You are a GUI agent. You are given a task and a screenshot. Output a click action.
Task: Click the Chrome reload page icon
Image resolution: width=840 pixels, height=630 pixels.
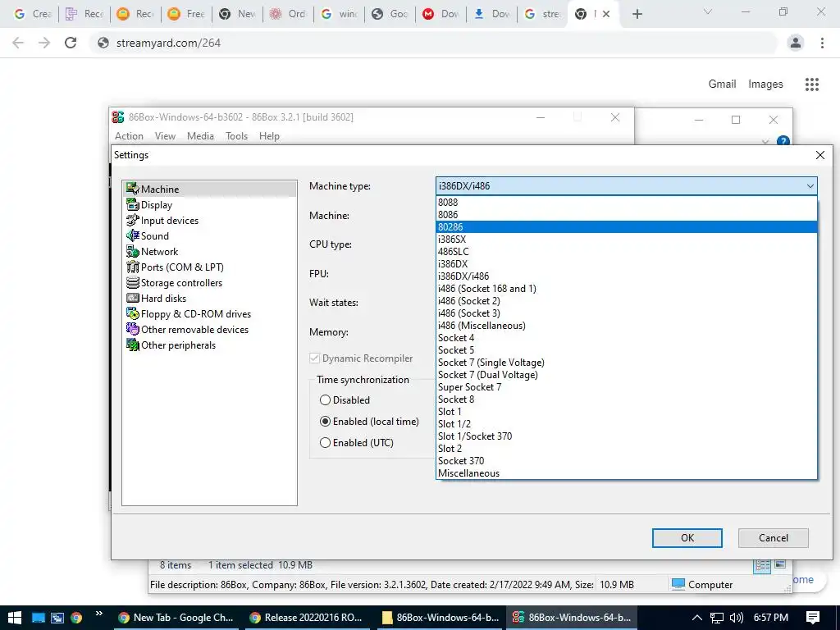click(x=71, y=43)
